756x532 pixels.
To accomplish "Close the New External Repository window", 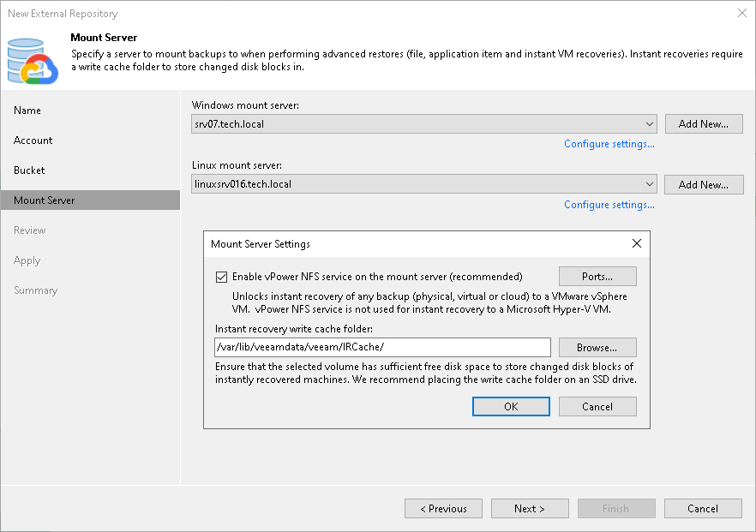I will coord(742,13).
